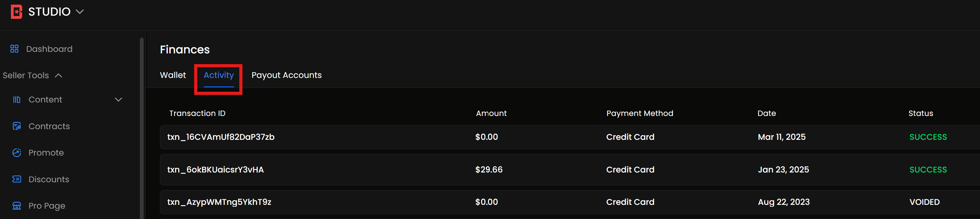Click the Discounts coupon icon
Viewport: 980px width, 219px height.
17,179
